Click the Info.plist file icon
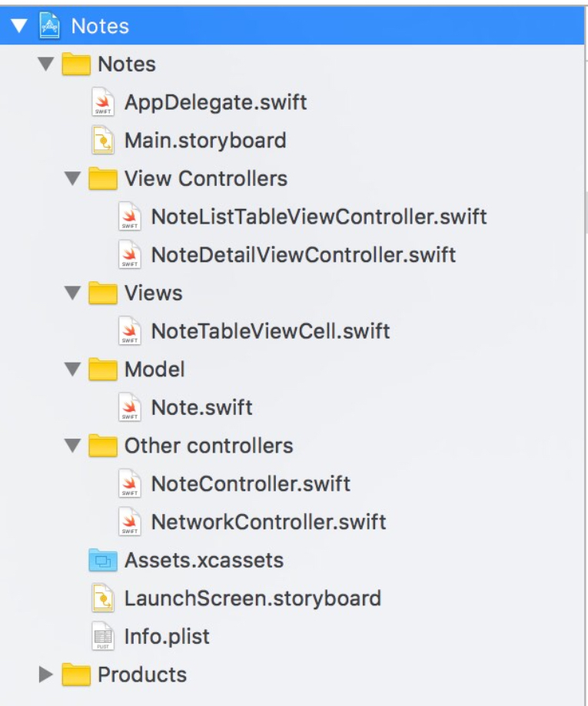The image size is (588, 706). (x=103, y=636)
